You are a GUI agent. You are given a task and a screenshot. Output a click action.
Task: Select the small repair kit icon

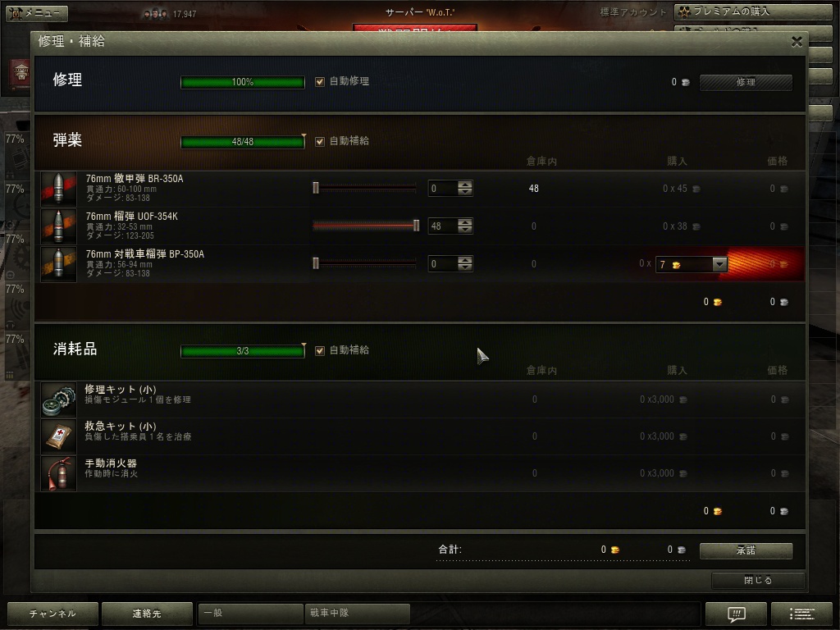59,399
